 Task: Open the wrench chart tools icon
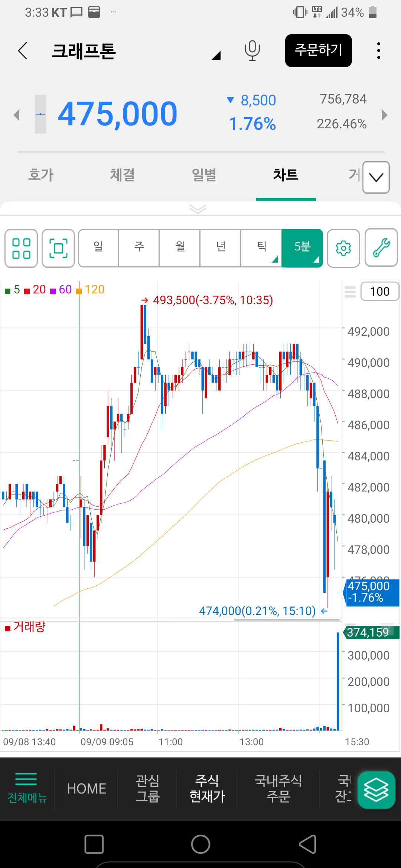point(381,248)
